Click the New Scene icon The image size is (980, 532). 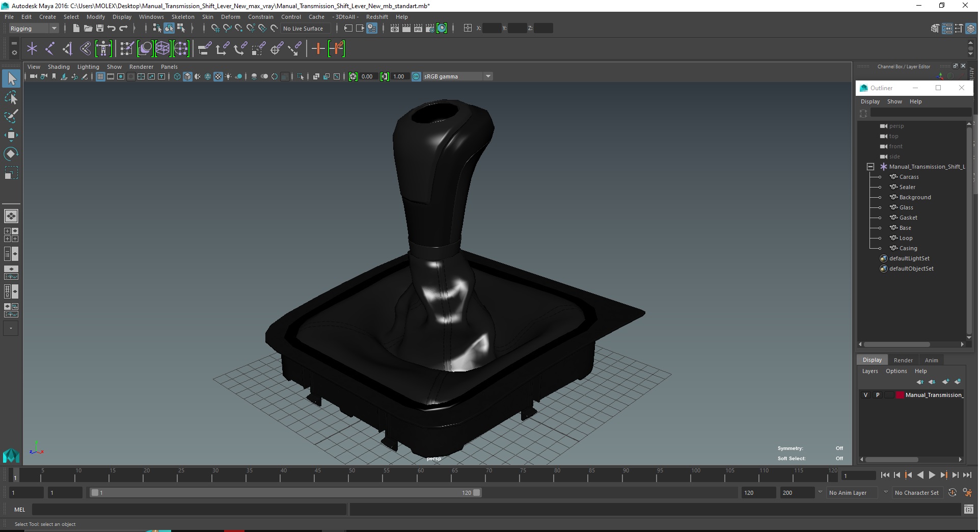click(76, 29)
